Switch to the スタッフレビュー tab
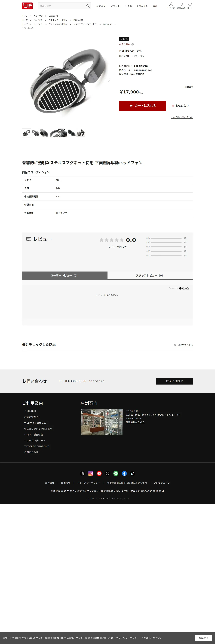 pos(150,276)
